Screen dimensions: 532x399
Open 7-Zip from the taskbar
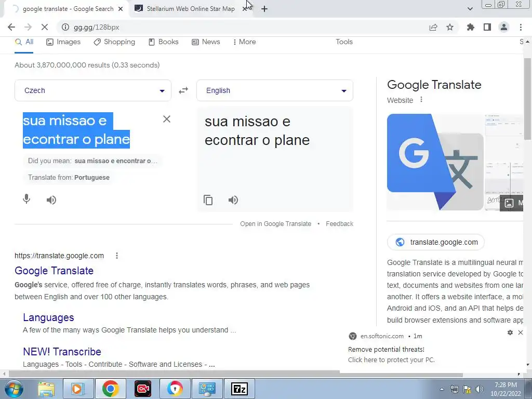(x=239, y=389)
